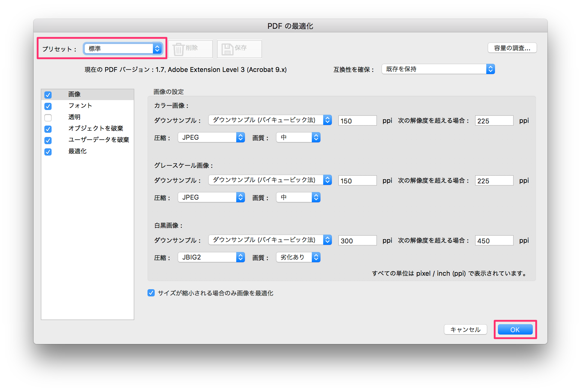Click the grayscale image 225 ppi threshold field
The height and width of the screenshot is (392, 581).
click(494, 181)
